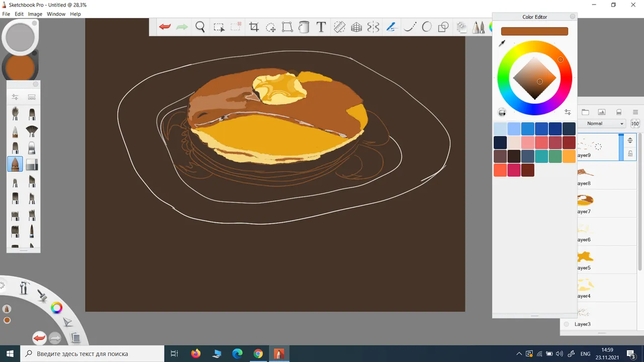Open the Copic/Layers pages toolbar icon
Image resolution: width=644 pixels, height=362 pixels.
[x=461, y=27]
